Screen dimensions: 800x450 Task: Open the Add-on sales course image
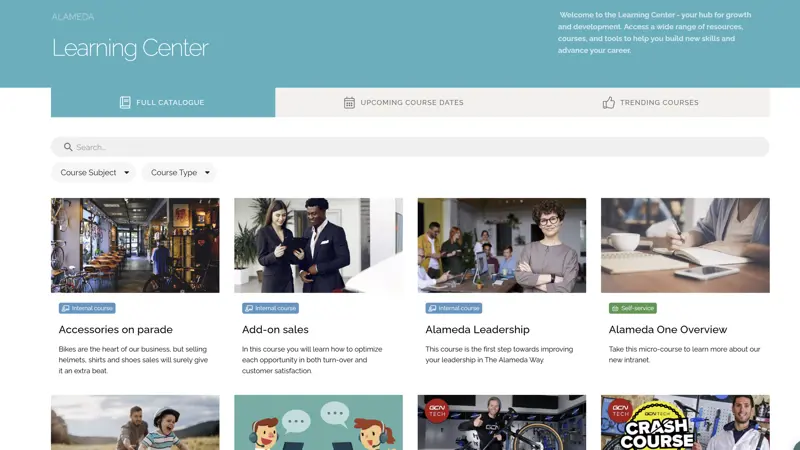coord(318,245)
